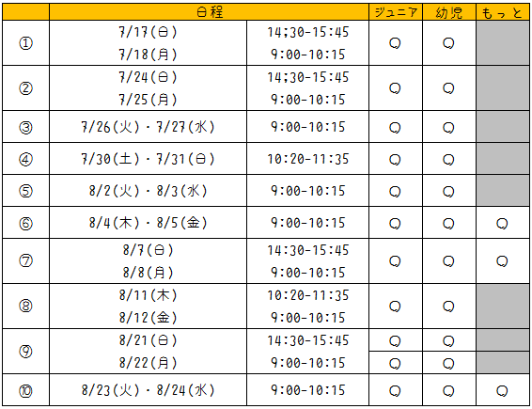Click the もっと column header
The height and width of the screenshot is (409, 532).
503,12
